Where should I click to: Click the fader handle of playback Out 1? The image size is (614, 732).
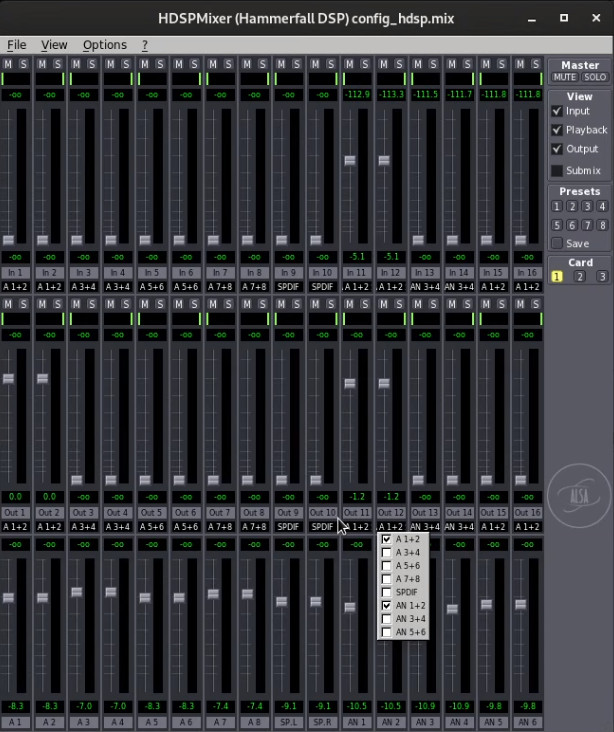click(8, 378)
